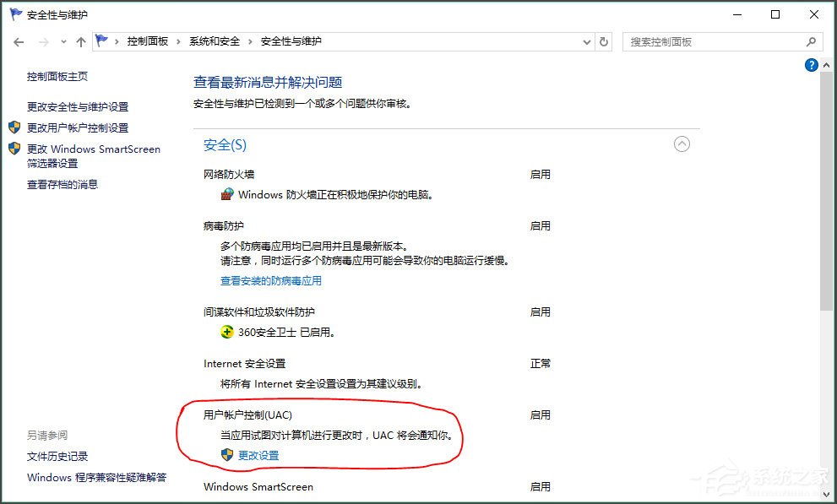
Task: Click the flag icon in the address bar
Action: 101,40
